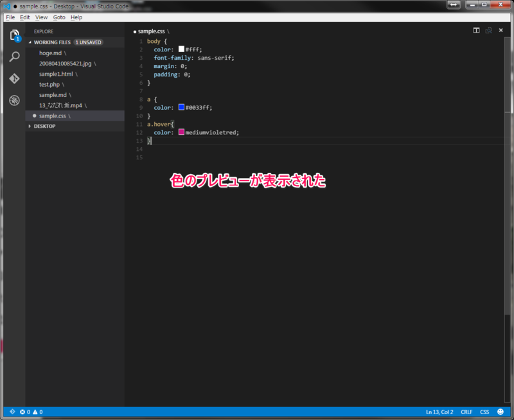
Task: Click CSS language mode in status bar
Action: tap(484, 412)
